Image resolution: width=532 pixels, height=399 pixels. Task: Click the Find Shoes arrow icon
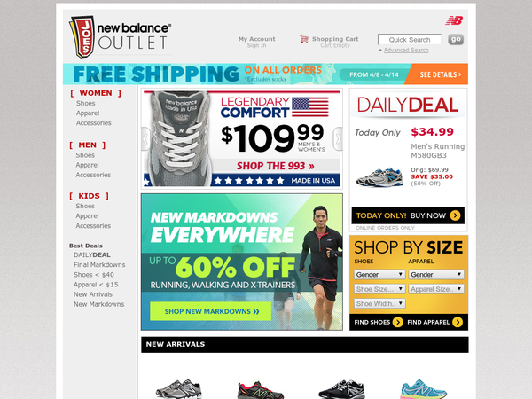click(397, 322)
